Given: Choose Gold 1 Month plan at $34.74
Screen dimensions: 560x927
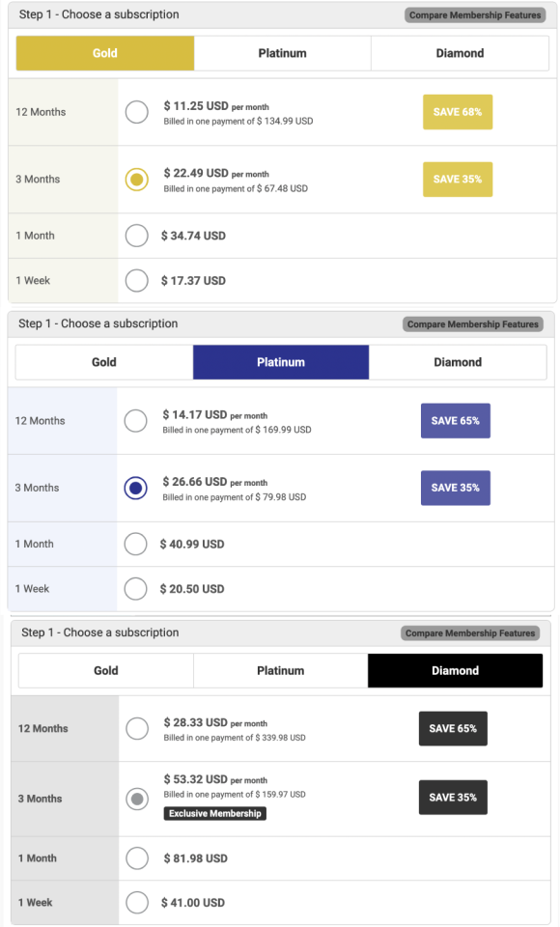Looking at the screenshot, I should [x=136, y=236].
